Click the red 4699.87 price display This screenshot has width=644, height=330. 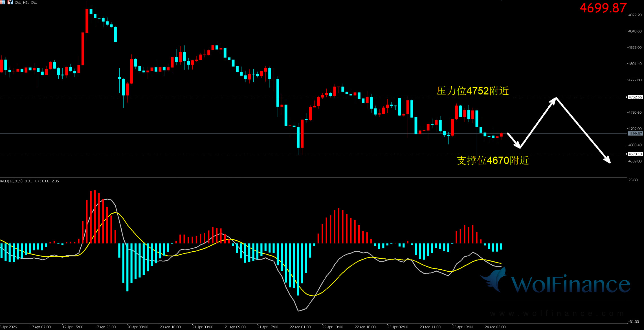click(x=603, y=8)
